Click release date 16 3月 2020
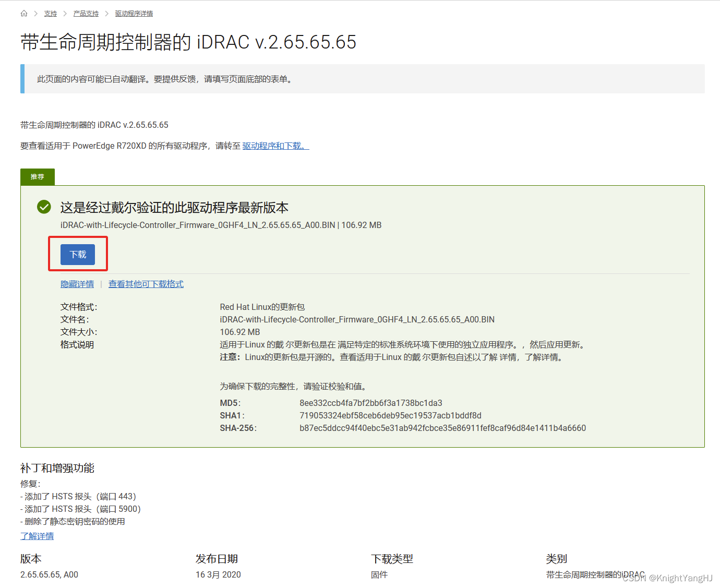This screenshot has height=588, width=720. pos(218,575)
